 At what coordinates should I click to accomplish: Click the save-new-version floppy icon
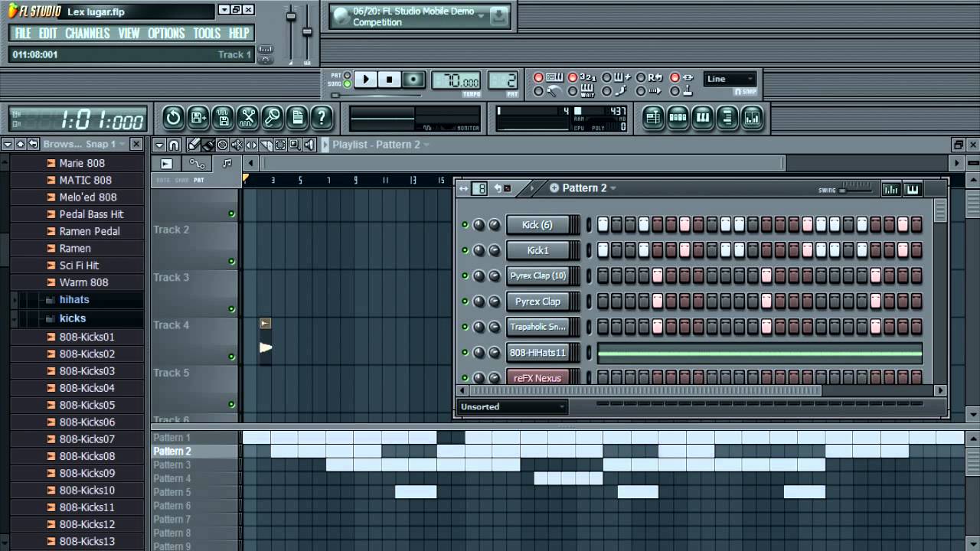[x=198, y=117]
